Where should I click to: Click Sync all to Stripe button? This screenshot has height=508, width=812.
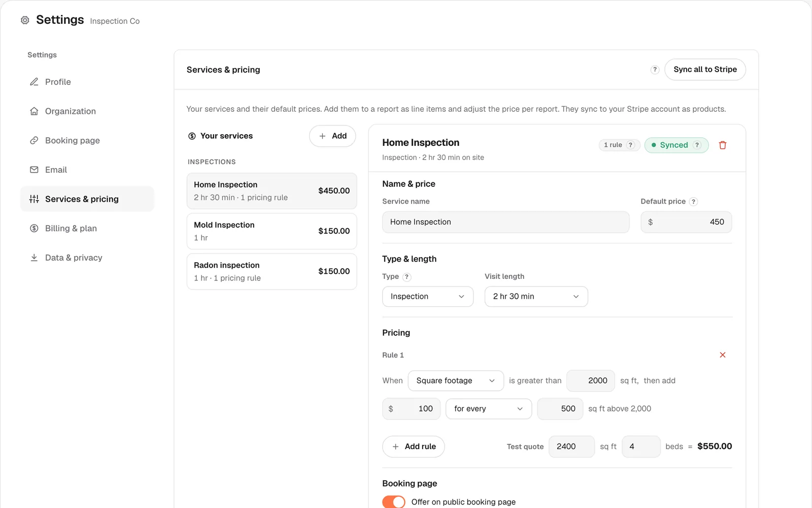click(705, 70)
